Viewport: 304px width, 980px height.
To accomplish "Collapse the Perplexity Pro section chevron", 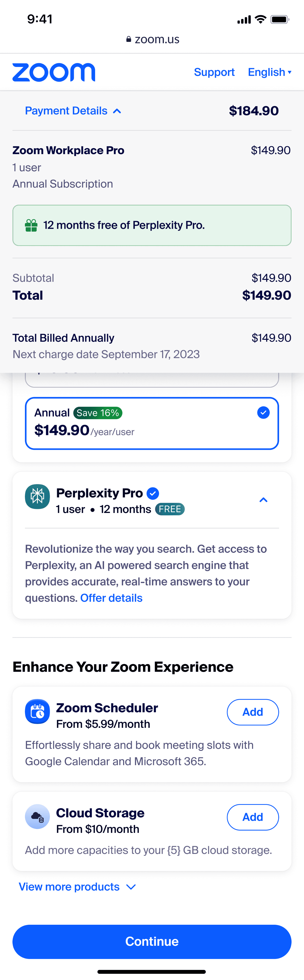I will pos(263,500).
